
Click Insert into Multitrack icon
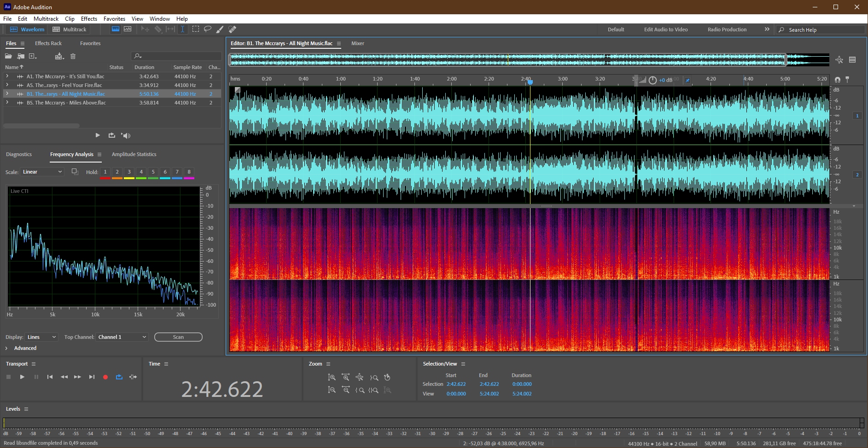59,56
